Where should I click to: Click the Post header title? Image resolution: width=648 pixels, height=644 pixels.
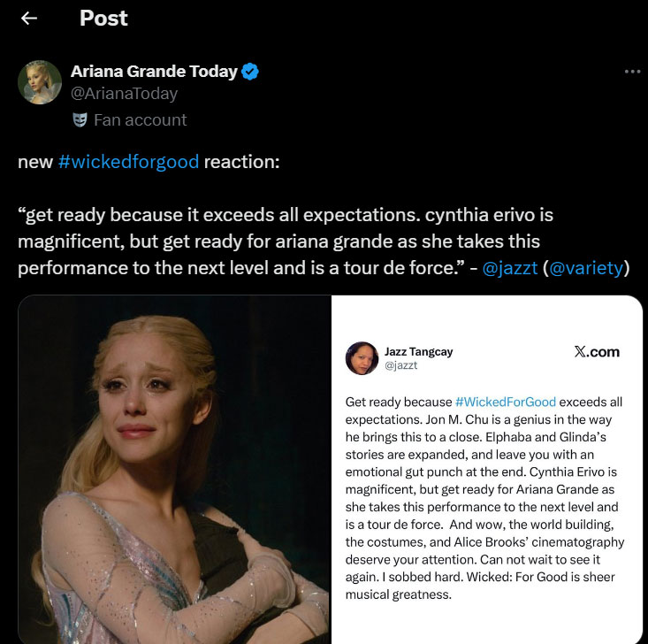coord(103,19)
